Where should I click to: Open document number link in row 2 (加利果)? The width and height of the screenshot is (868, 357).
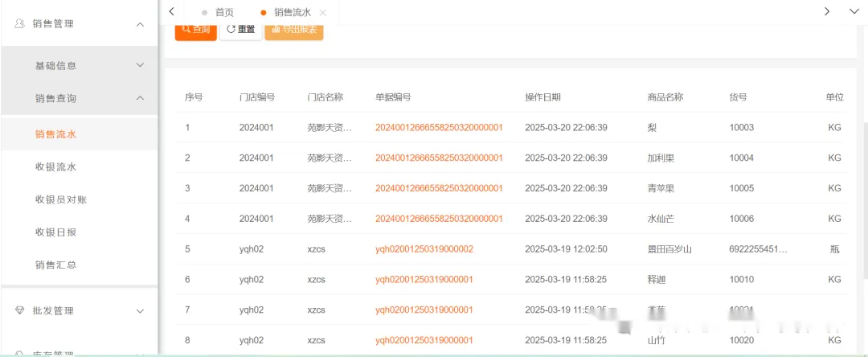[x=439, y=158]
